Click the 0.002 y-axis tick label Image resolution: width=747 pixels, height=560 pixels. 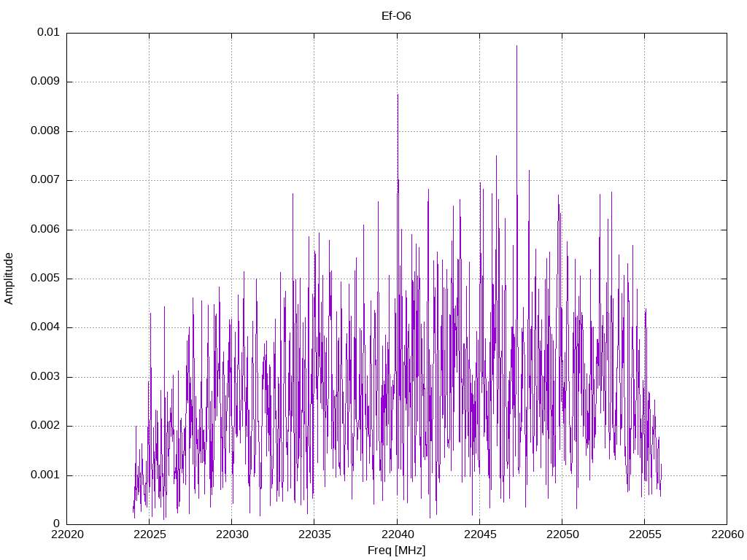tap(45, 426)
